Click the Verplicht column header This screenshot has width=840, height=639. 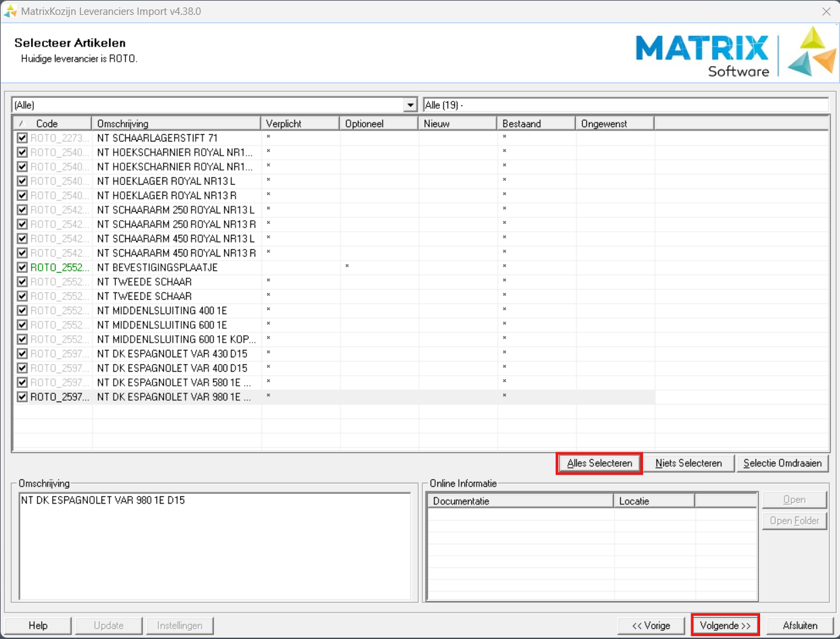click(x=300, y=123)
